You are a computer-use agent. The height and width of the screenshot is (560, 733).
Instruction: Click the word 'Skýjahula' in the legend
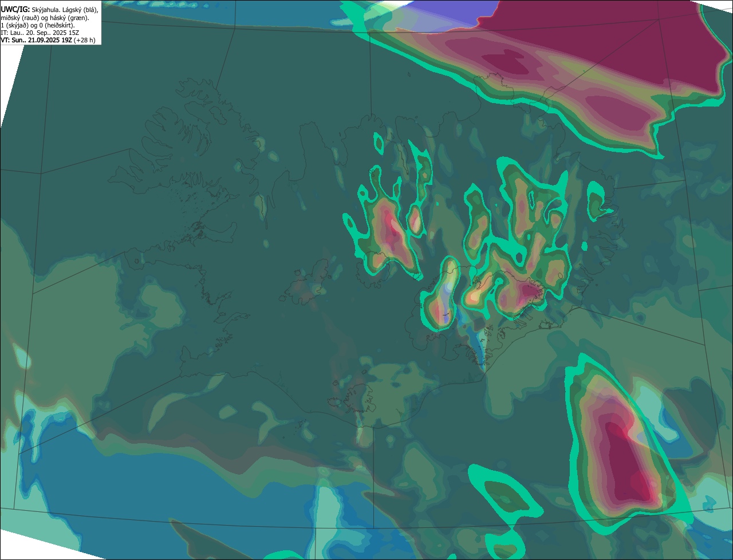45,10
